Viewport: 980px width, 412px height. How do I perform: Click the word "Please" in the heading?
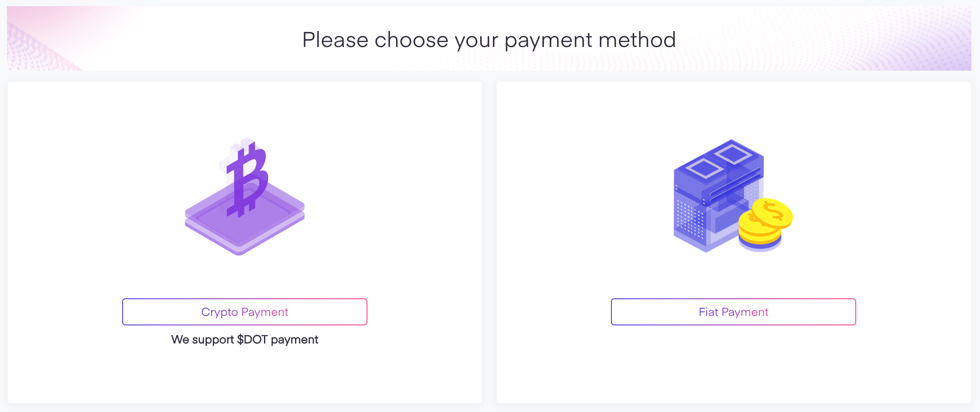335,40
